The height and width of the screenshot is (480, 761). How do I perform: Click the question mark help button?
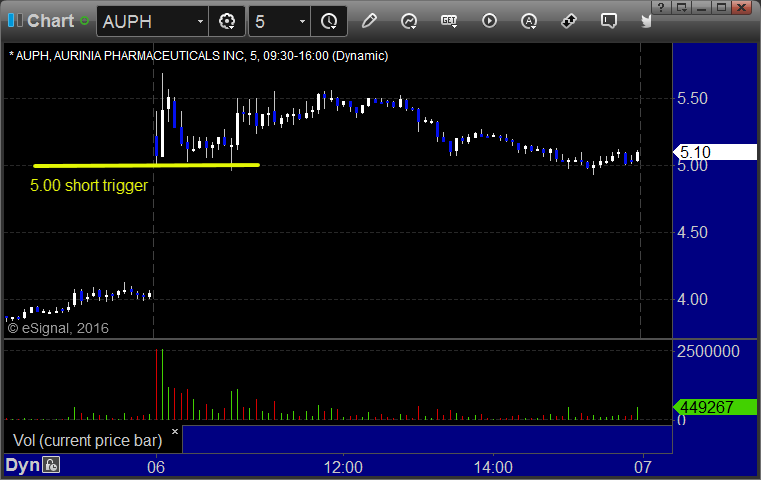[661, 7]
